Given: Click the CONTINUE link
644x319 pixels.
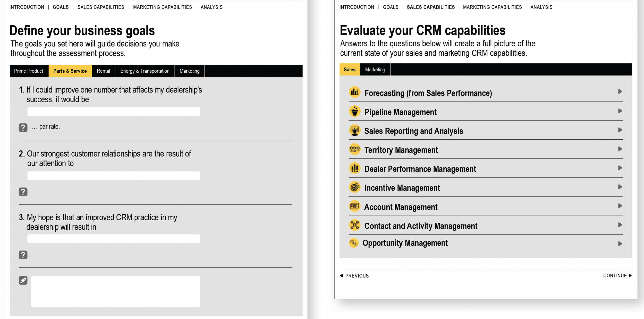Looking at the screenshot, I should tap(617, 275).
